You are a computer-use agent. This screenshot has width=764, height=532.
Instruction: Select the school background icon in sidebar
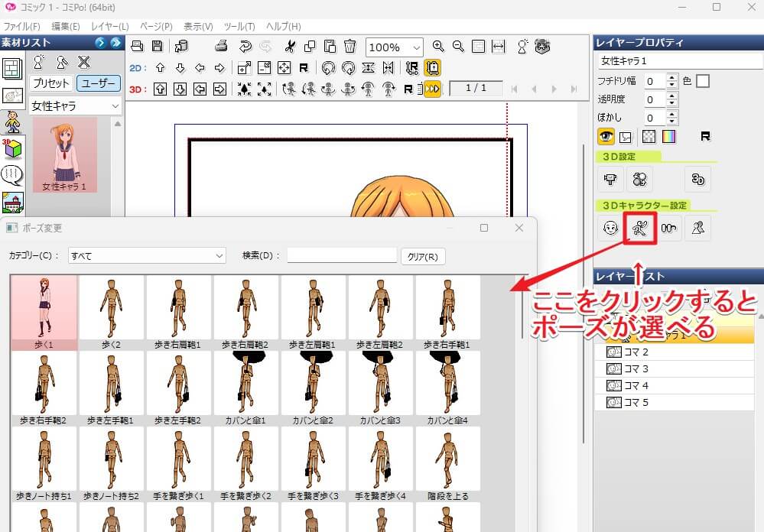pyautogui.click(x=12, y=203)
